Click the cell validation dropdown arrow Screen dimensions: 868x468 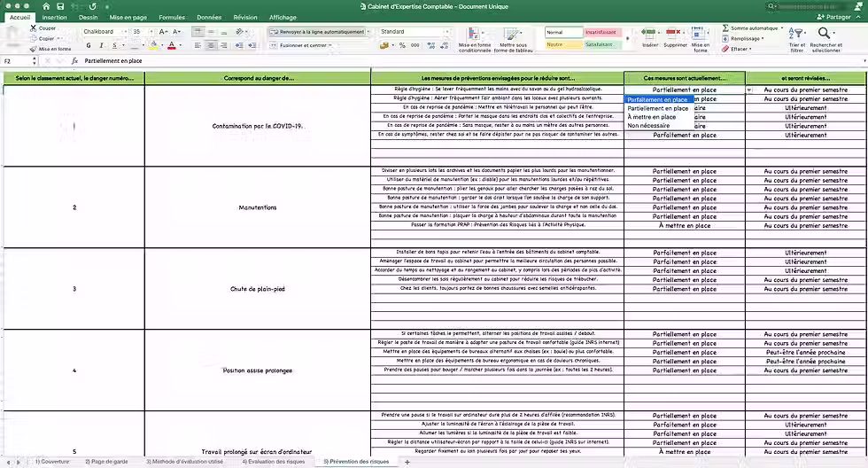coord(749,90)
